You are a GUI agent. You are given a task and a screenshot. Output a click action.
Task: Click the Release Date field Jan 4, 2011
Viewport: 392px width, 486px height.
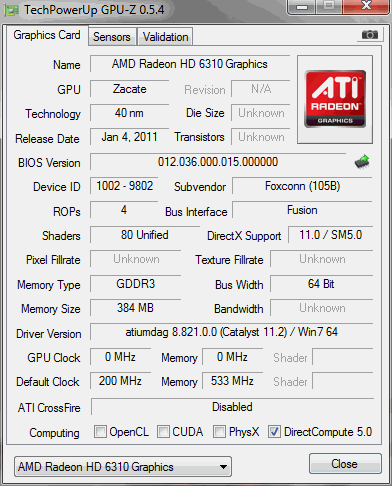(x=130, y=137)
